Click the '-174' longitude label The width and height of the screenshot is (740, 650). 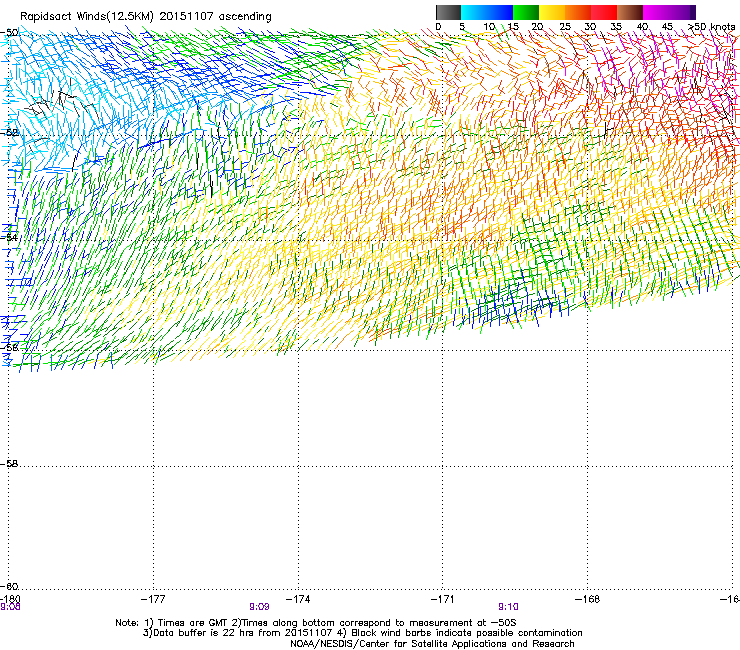[x=298, y=599]
